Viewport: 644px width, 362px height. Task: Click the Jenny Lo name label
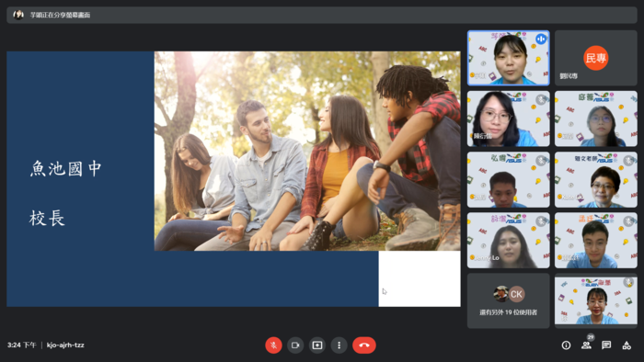(487, 258)
